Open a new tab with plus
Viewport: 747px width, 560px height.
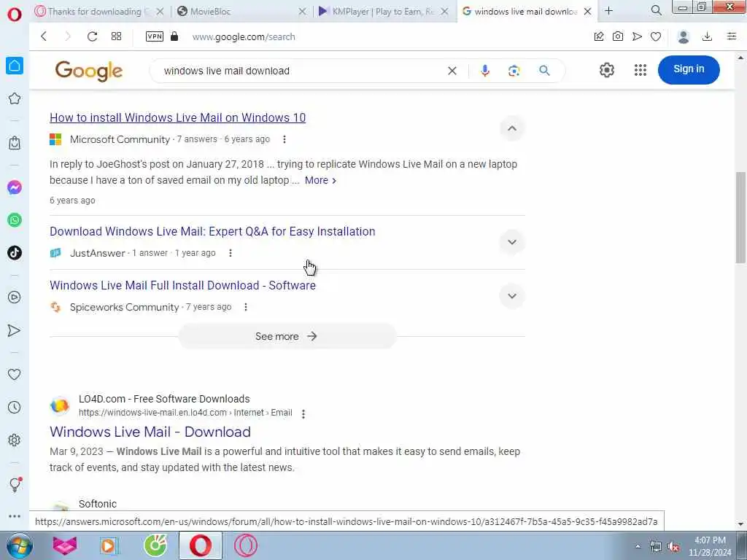tap(609, 11)
